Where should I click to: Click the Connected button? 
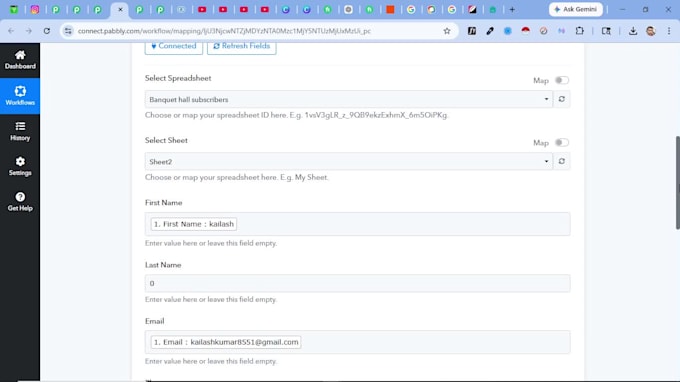click(173, 46)
